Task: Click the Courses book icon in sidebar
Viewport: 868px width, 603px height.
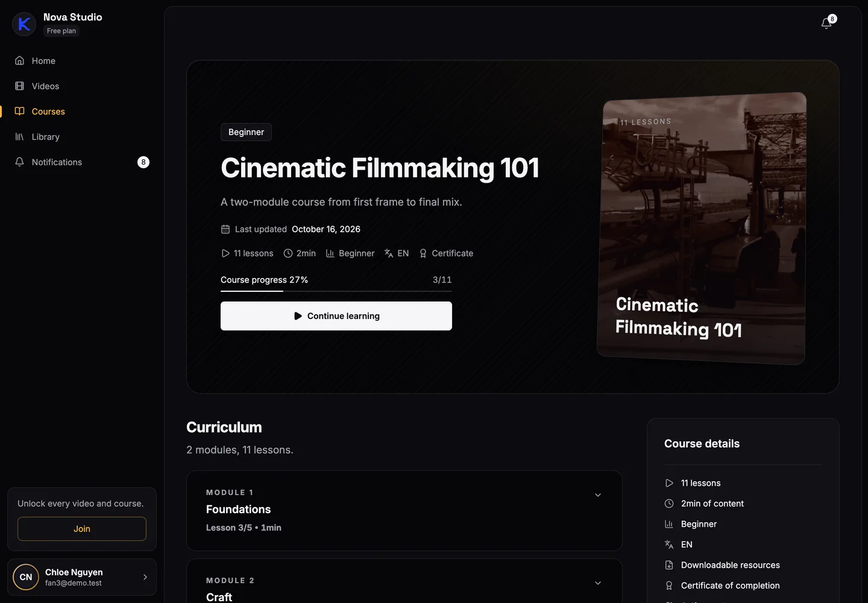Action: [x=19, y=112]
